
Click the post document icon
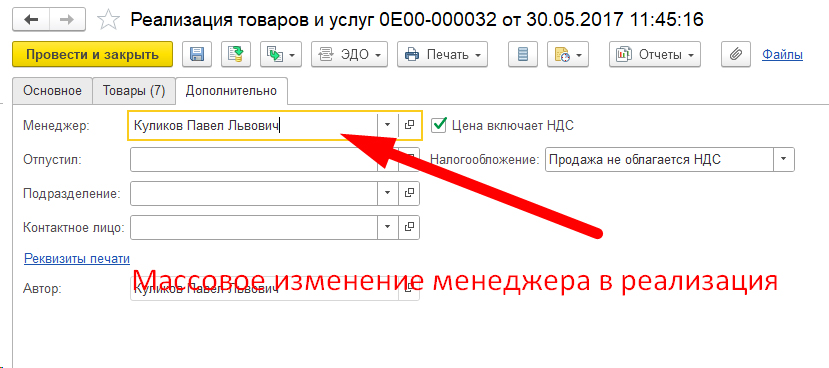(236, 54)
